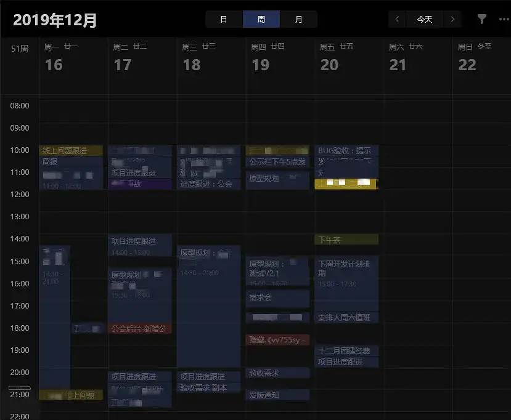The image size is (511, 420).
Task: Switch to the 日 day view tab
Action: 223,19
